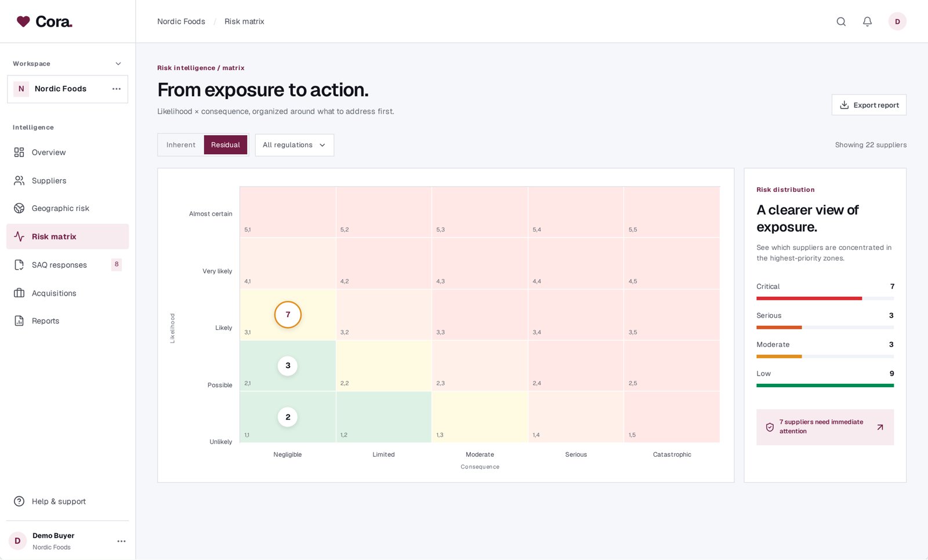Screen dimensions: 928x560
Task: Click the SAQ responses badge 8
Action: point(117,264)
